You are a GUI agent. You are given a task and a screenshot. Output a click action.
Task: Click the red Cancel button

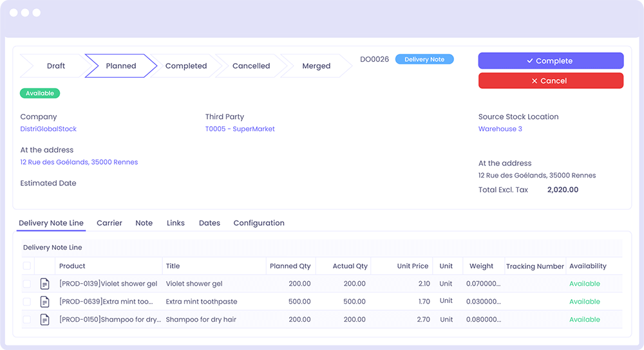(x=551, y=81)
